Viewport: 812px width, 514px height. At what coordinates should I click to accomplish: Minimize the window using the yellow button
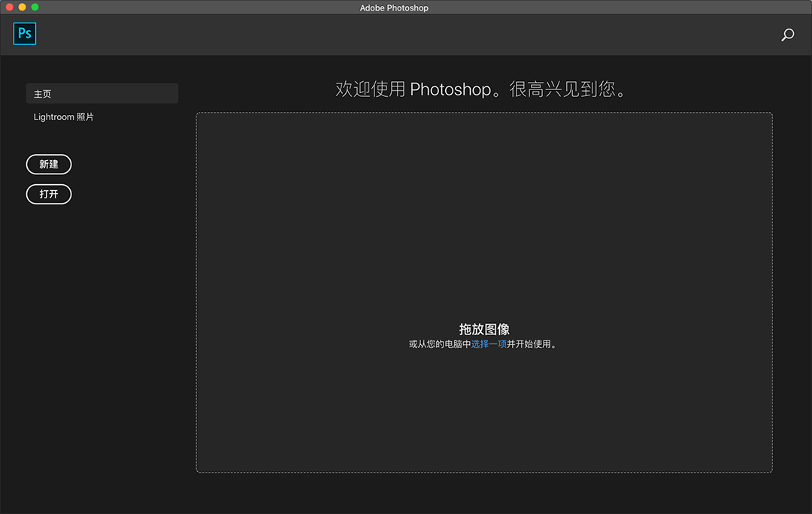23,7
